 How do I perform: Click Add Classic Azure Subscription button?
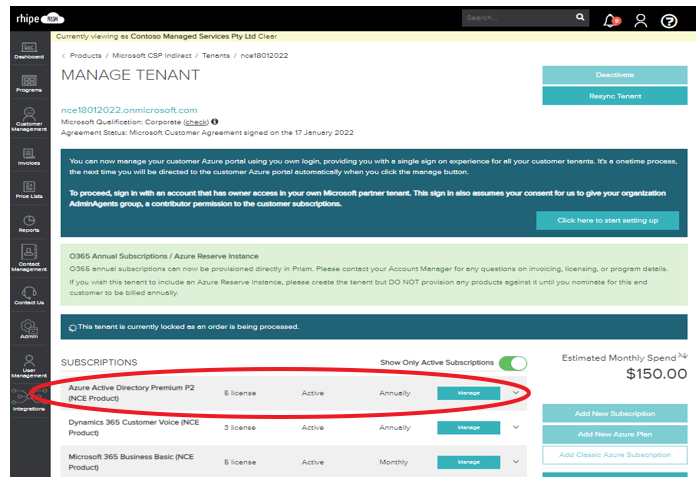(615, 455)
